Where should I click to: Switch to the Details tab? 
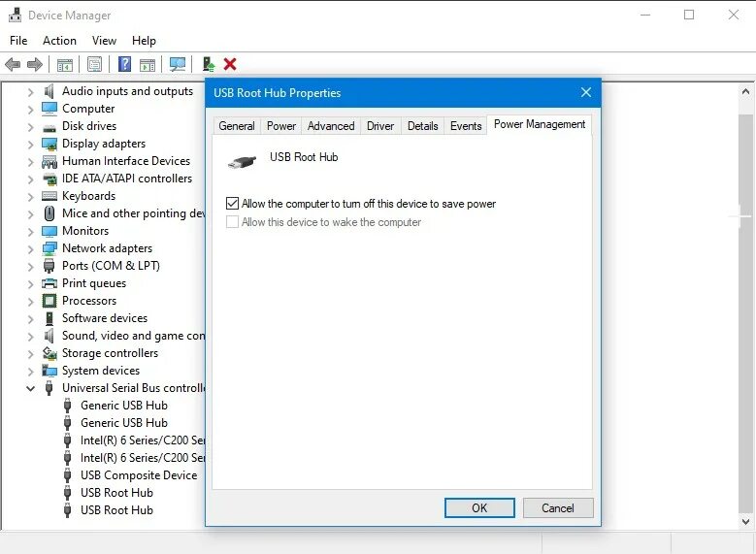[423, 126]
